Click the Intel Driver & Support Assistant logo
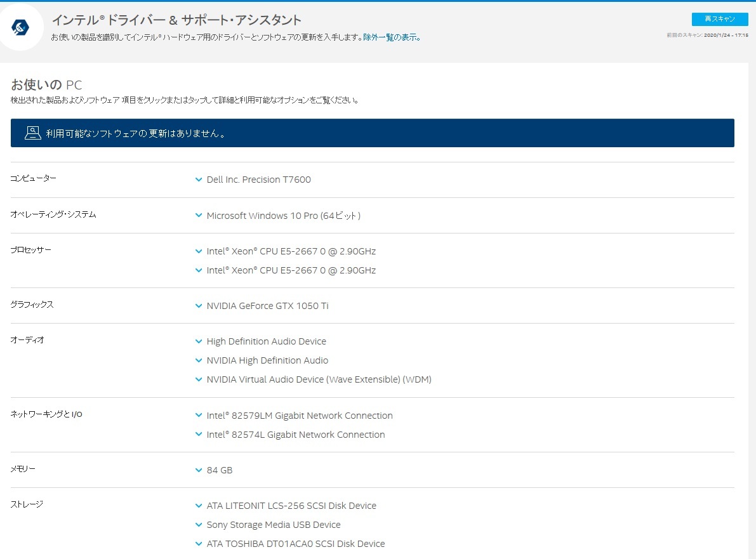This screenshot has width=756, height=559. pos(22,26)
